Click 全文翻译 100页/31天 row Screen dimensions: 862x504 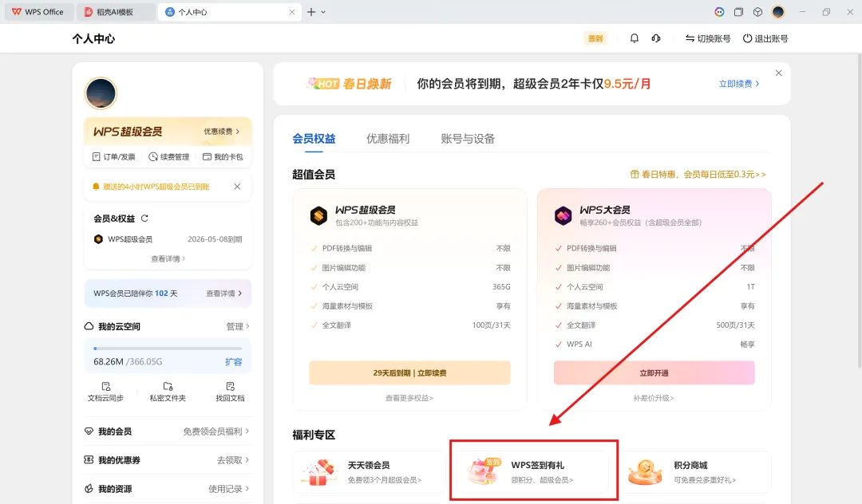(x=410, y=325)
